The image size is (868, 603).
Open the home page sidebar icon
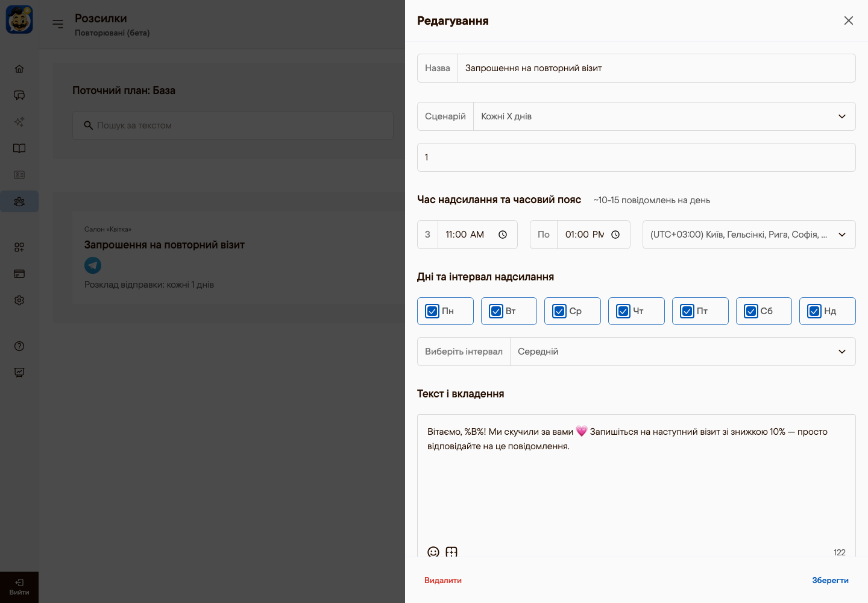tap(19, 69)
